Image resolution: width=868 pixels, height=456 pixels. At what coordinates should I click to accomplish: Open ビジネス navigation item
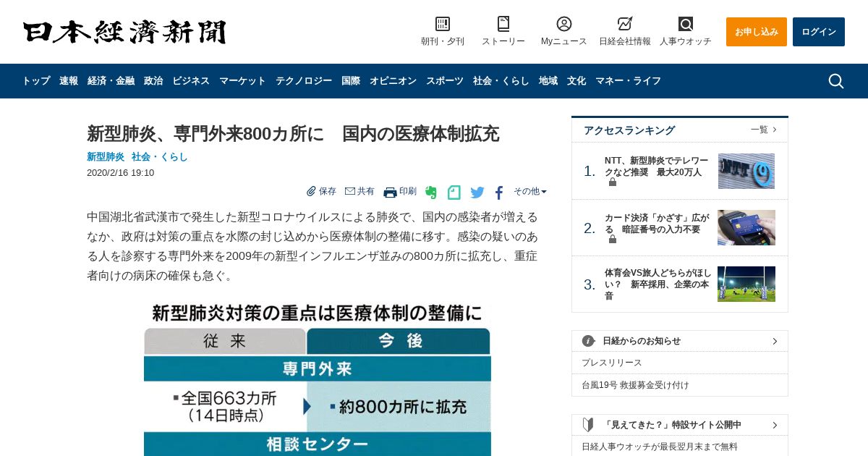(x=191, y=81)
